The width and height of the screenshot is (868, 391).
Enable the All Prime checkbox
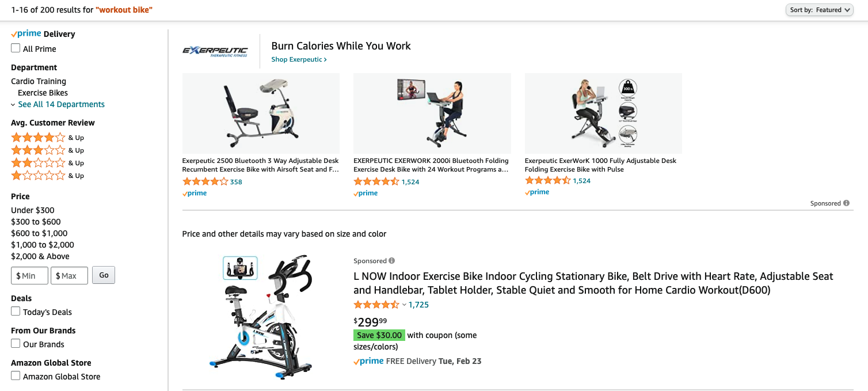(x=16, y=48)
